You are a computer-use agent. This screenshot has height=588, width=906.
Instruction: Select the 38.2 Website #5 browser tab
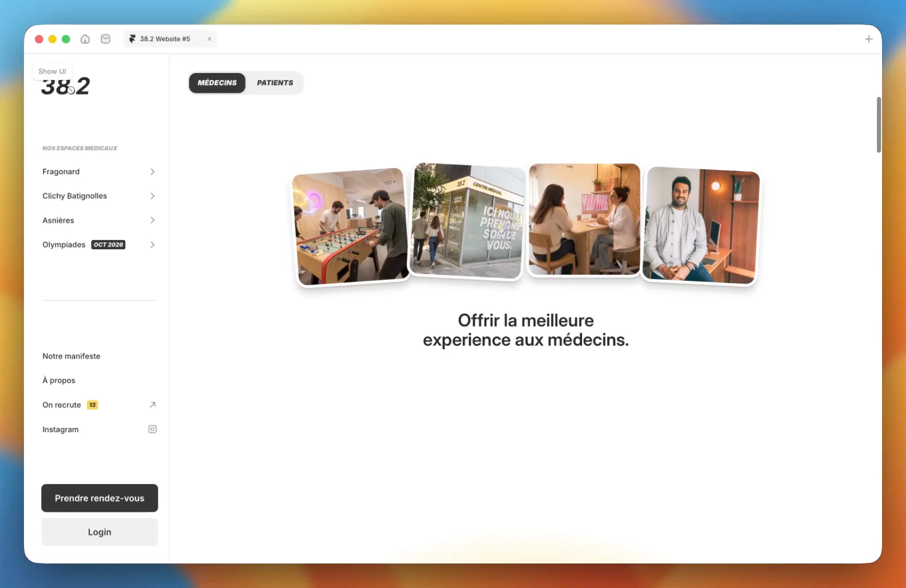tap(170, 39)
